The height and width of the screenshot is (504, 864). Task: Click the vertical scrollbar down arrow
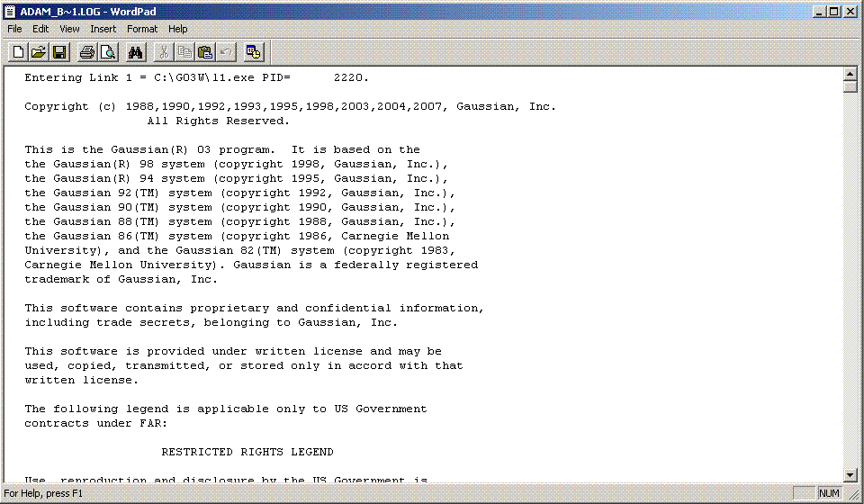[850, 475]
